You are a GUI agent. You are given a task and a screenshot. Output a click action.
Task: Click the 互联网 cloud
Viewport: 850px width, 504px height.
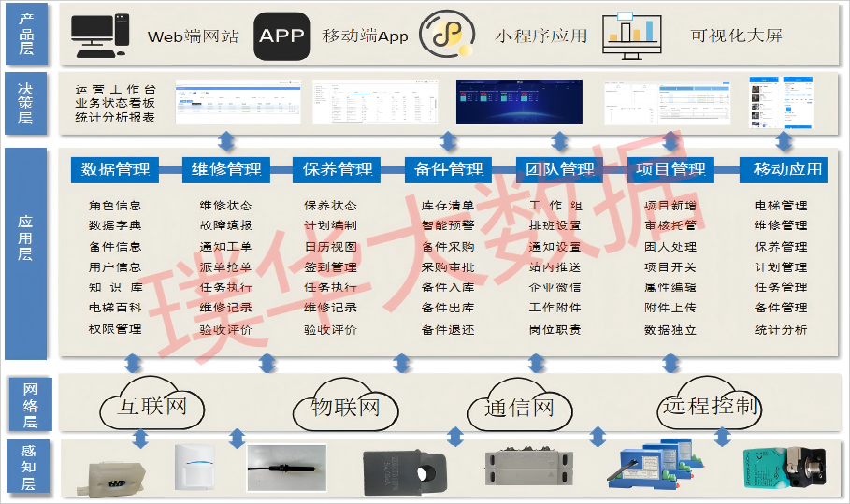[x=151, y=405]
